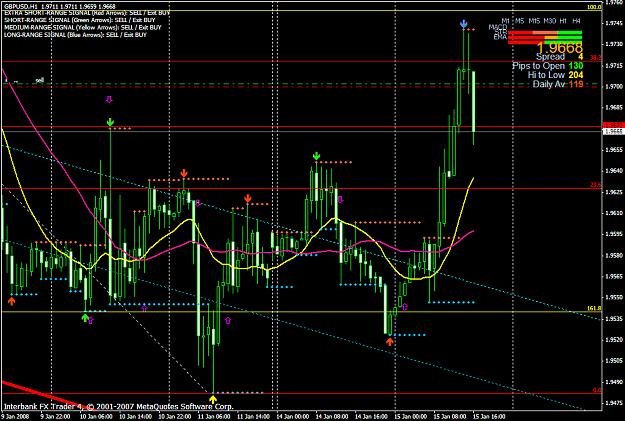Click the 9 Jan 2008 time axis label
The width and height of the screenshot is (625, 421).
click(x=15, y=416)
